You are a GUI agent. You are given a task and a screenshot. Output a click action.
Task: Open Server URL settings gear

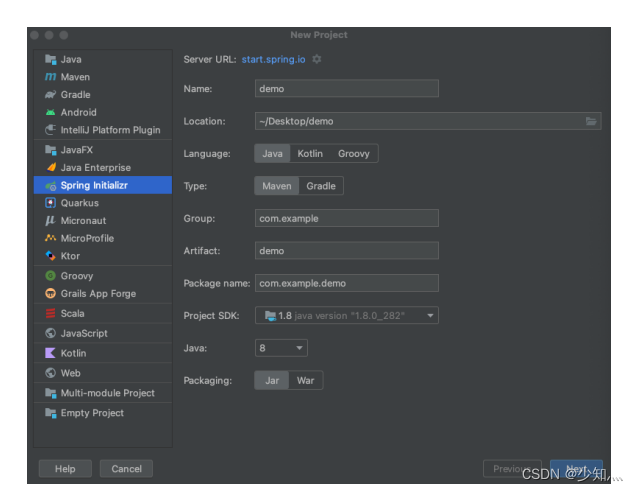click(x=317, y=59)
